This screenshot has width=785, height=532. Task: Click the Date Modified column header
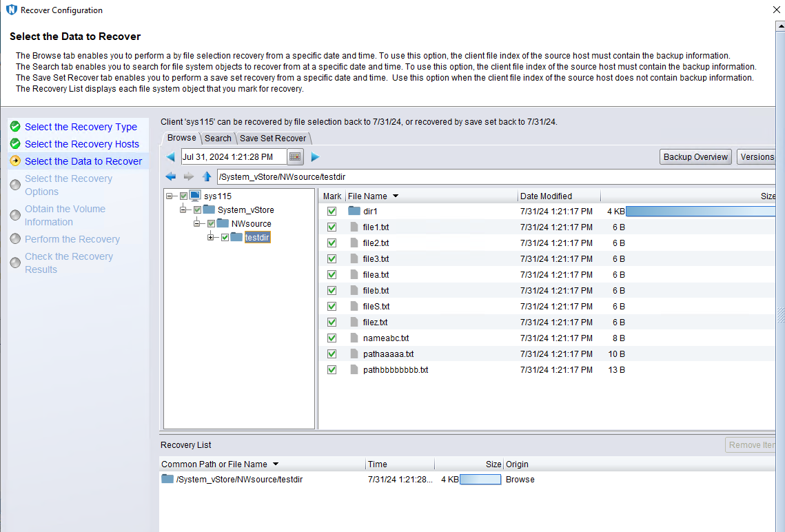[x=559, y=196]
